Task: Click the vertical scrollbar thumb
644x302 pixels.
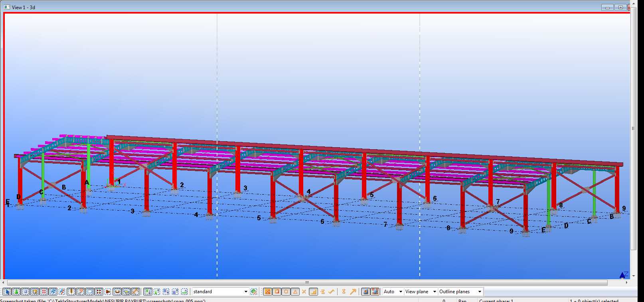Action: point(633,128)
